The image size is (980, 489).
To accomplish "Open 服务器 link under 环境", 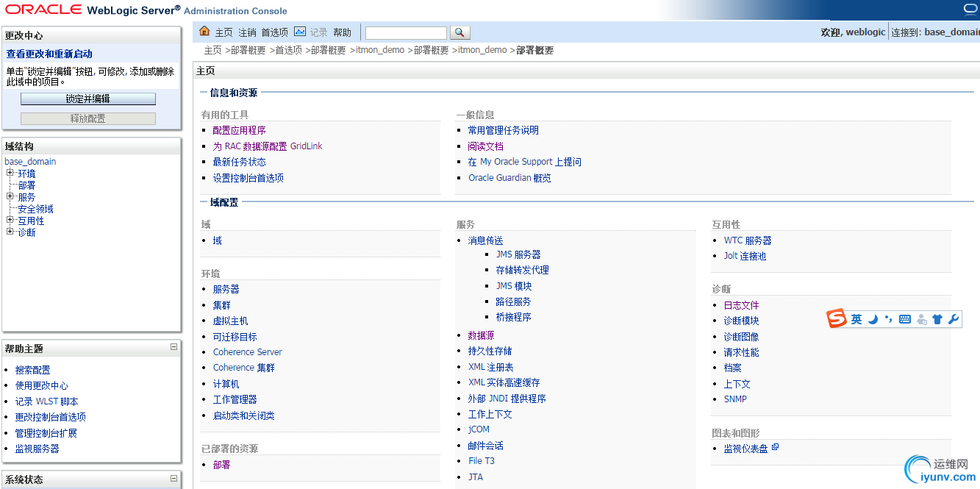I will [x=226, y=289].
